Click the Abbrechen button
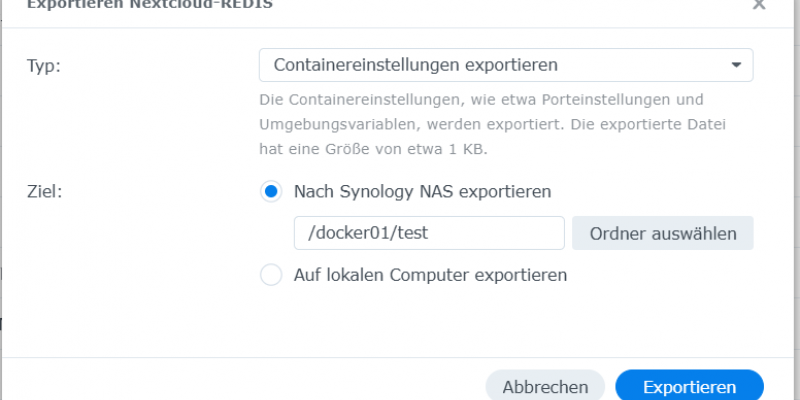Viewport: 800px width, 400px height. [545, 387]
